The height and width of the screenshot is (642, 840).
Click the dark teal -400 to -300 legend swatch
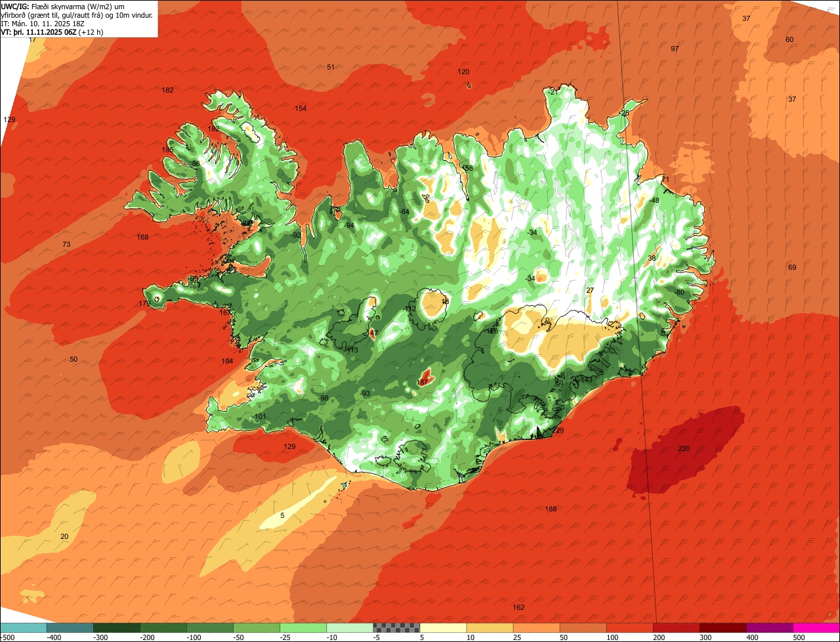70,628
